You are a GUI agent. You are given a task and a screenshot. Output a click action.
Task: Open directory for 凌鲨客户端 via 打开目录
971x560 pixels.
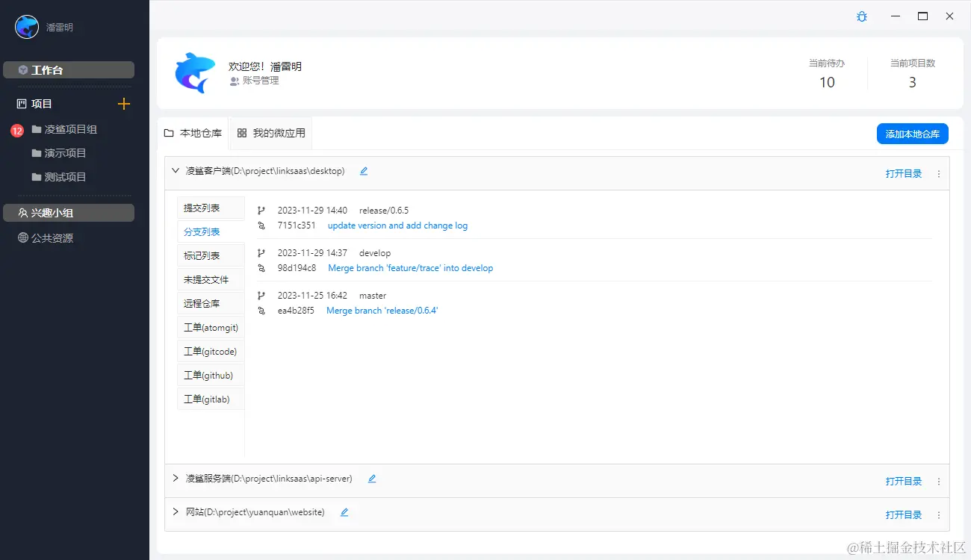904,174
